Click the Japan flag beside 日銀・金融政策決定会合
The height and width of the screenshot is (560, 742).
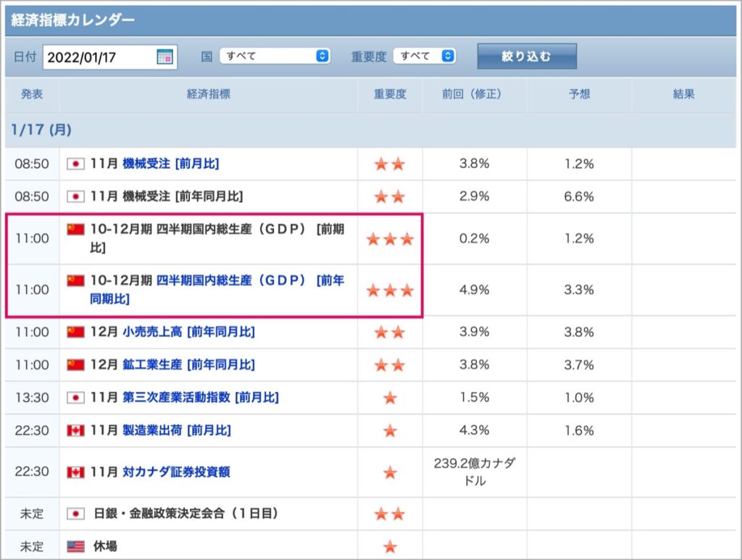click(x=75, y=514)
